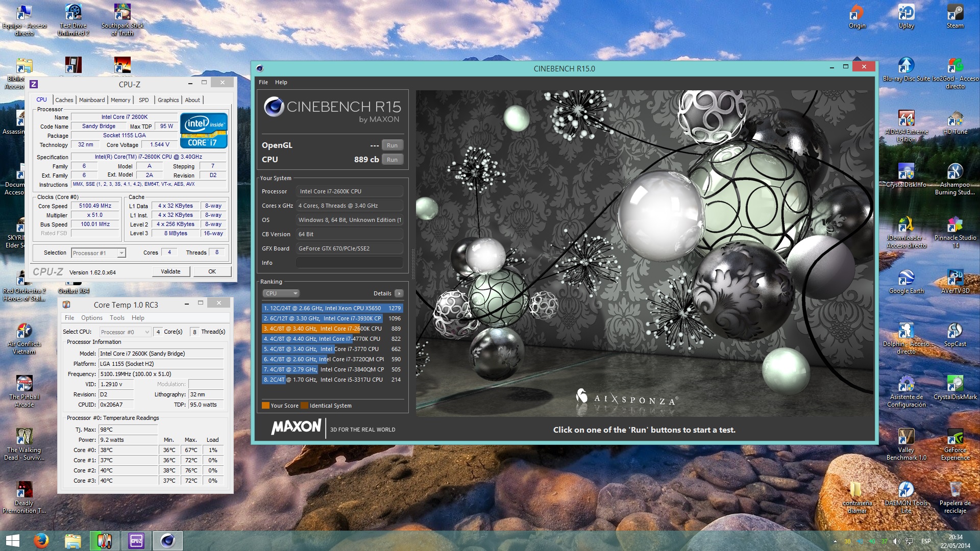Switch to CPU-Z Mainboard tab
This screenshot has width=980, height=551.
point(92,100)
